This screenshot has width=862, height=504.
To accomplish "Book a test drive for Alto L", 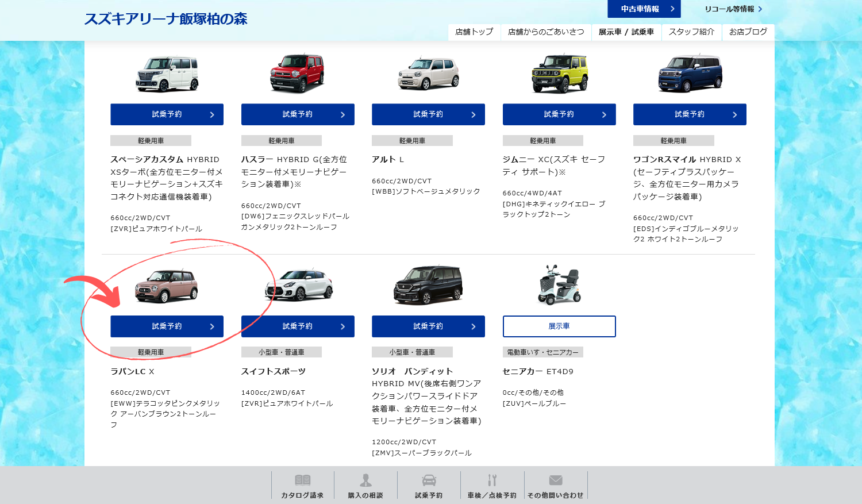I will [428, 114].
